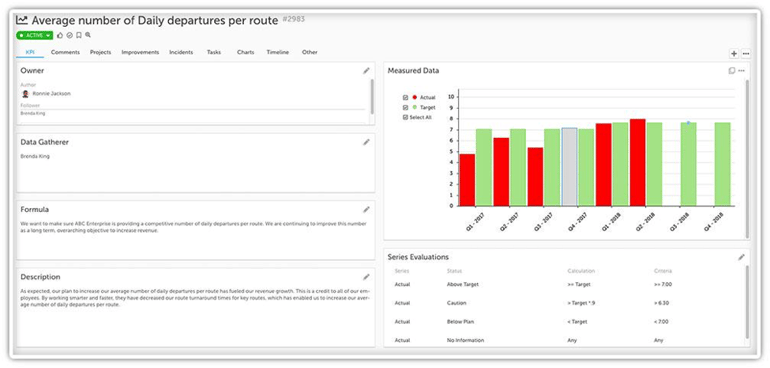Open the page-level more options ellipsis
Image resolution: width=770 pixels, height=368 pixels.
(x=746, y=54)
